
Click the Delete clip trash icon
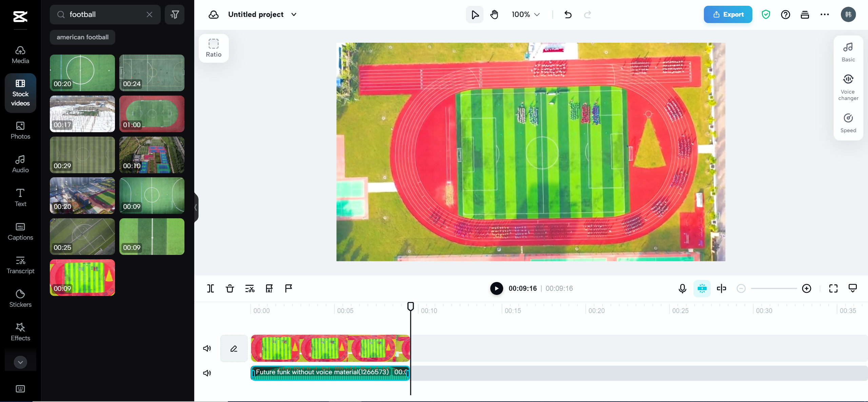tap(230, 288)
